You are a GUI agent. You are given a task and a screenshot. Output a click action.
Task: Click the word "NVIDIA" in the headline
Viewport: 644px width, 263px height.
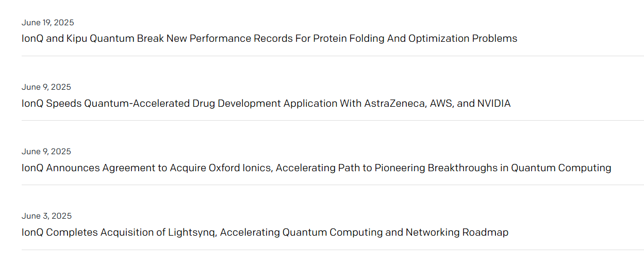(493, 103)
